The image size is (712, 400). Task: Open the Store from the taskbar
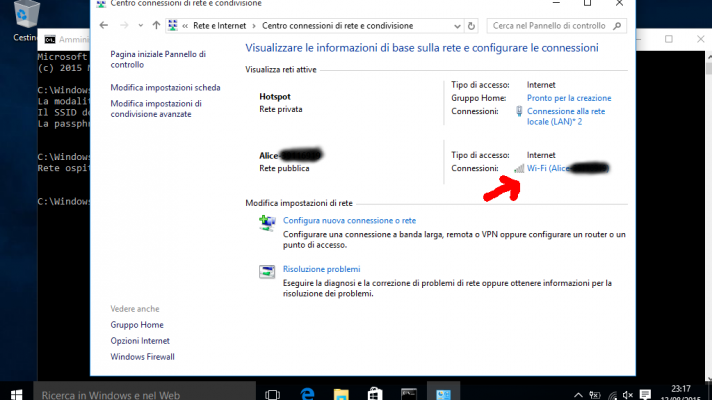coord(375,394)
